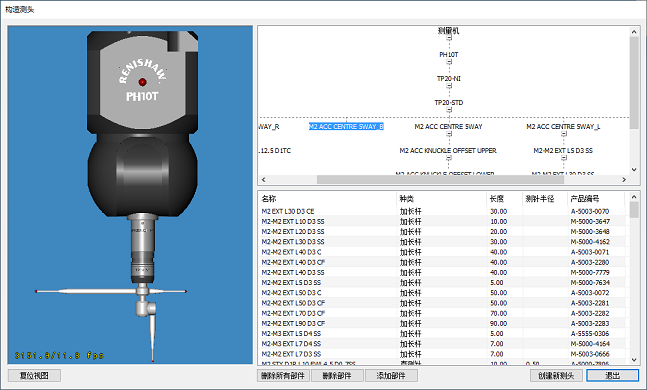The width and height of the screenshot is (647, 390).
Task: Select the TP20-STD tree item
Action: point(449,102)
